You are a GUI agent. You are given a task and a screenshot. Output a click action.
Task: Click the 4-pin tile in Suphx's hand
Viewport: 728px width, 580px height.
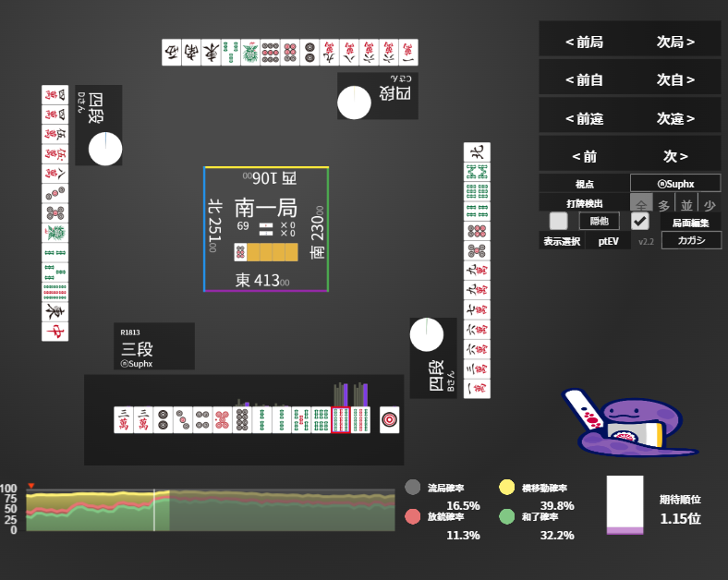tap(202, 420)
